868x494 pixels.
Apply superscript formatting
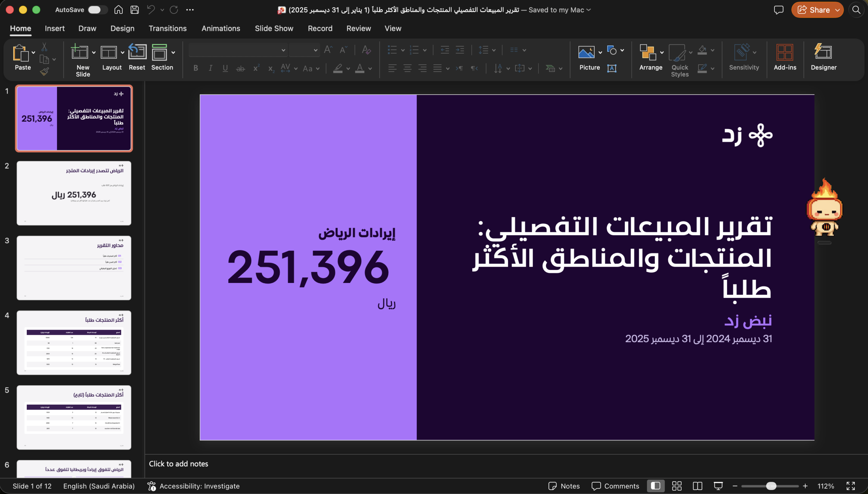click(256, 68)
